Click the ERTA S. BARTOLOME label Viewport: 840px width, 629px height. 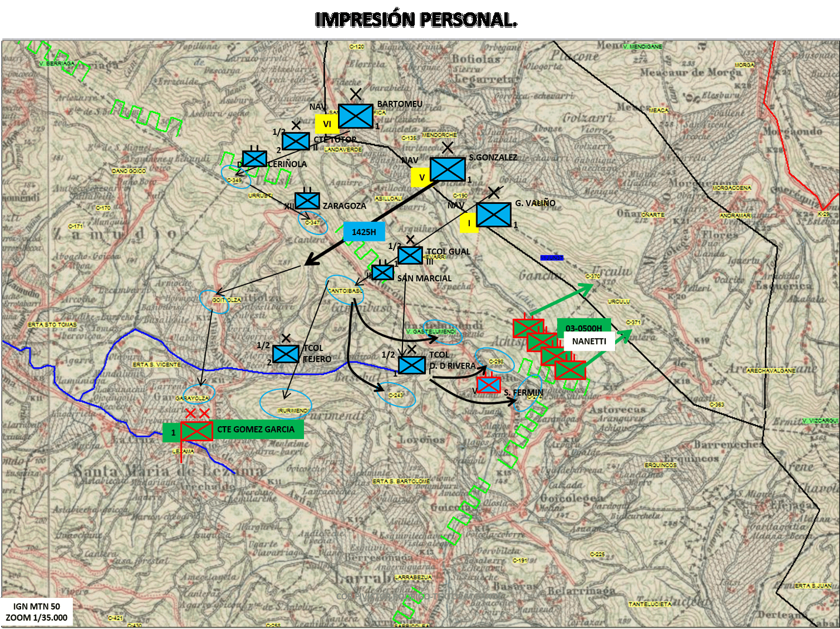[x=401, y=481]
